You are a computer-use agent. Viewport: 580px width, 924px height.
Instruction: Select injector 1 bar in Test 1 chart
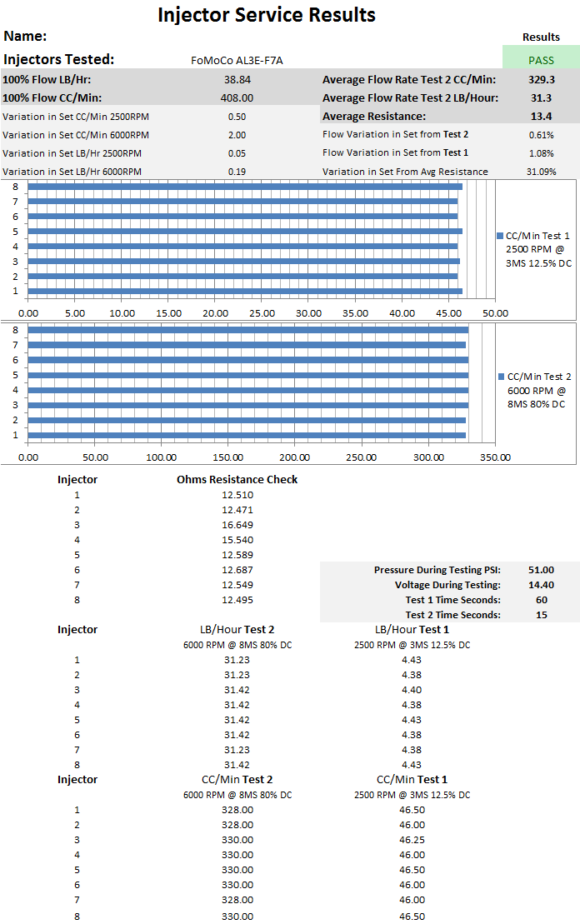pos(245,291)
